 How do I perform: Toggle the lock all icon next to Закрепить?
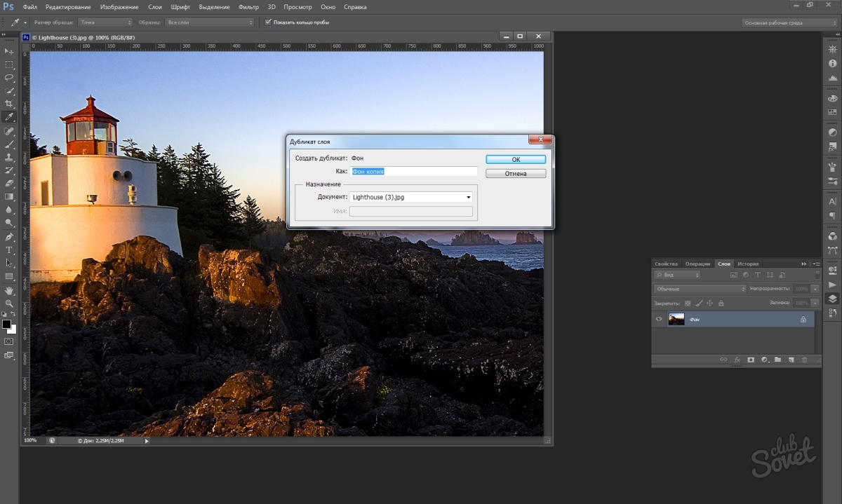pos(721,303)
